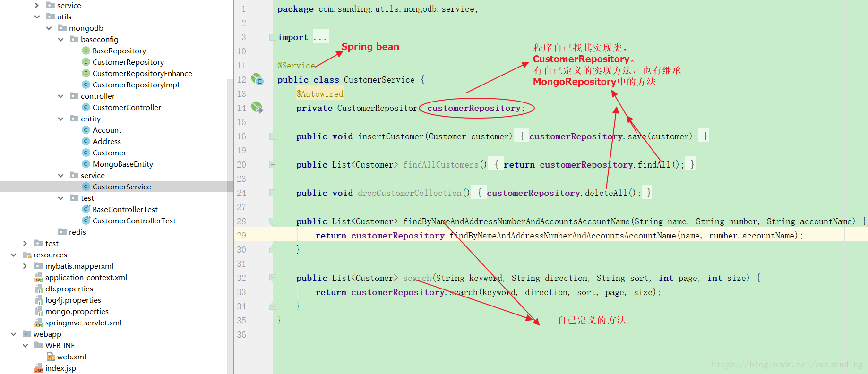The width and height of the screenshot is (868, 374).
Task: Expand folded insertCustomer method at line 16
Action: pos(272,136)
